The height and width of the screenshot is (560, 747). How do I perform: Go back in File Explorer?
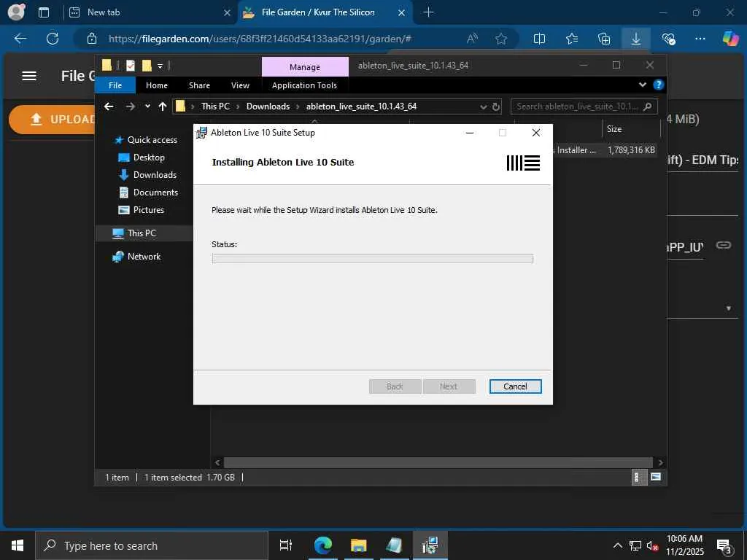(x=109, y=106)
